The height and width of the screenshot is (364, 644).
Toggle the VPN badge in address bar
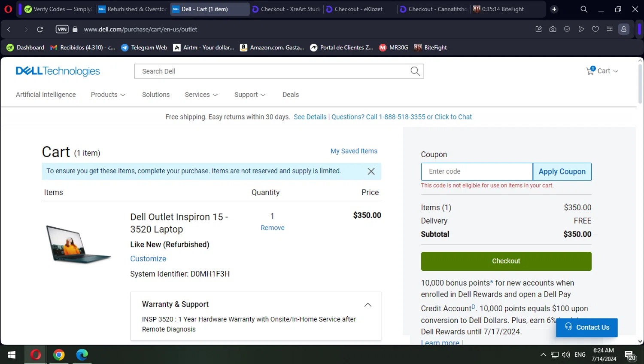62,29
